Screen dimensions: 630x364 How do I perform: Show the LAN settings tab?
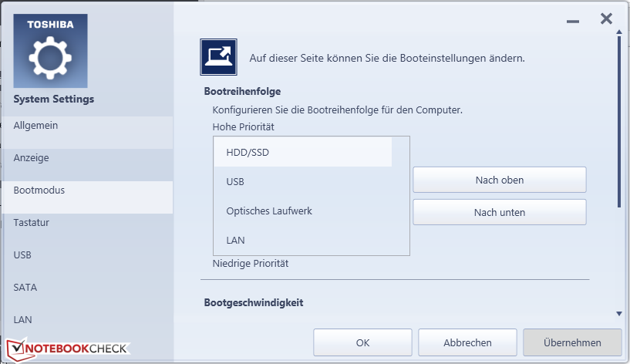coord(86,319)
